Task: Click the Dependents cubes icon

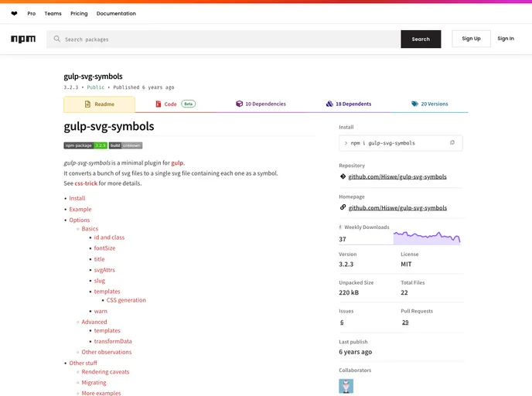Action: click(x=329, y=104)
